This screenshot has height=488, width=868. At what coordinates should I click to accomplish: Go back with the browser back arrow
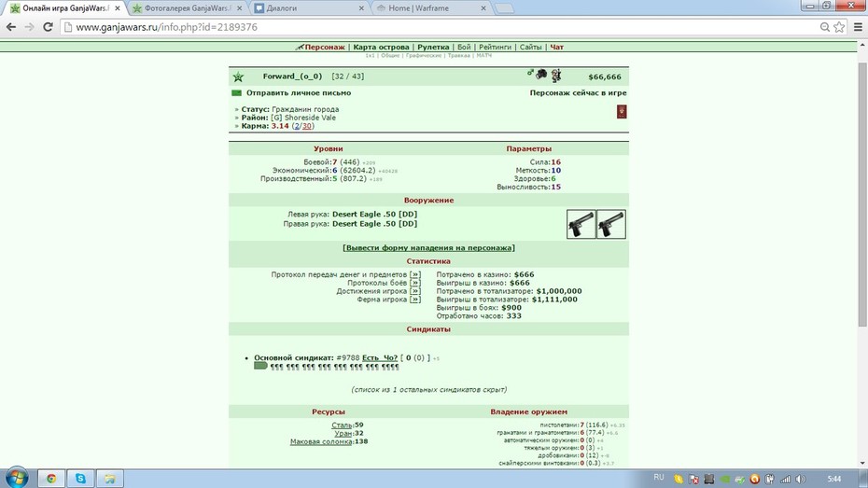point(11,27)
